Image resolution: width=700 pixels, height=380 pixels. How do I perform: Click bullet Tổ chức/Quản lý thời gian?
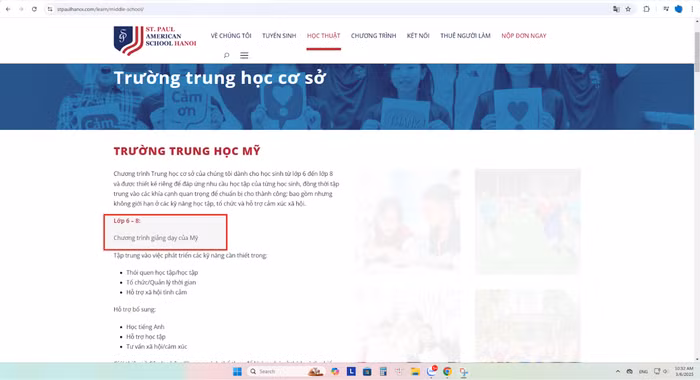161,282
